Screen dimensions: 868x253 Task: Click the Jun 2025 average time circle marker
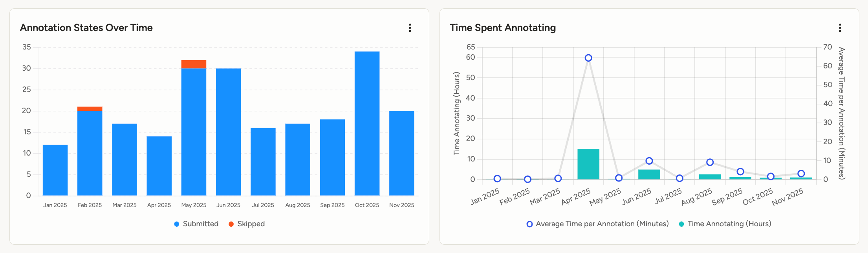point(649,161)
